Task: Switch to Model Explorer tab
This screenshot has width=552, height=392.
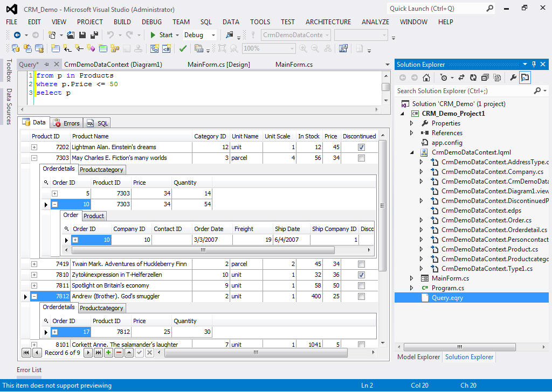Action: click(x=418, y=357)
